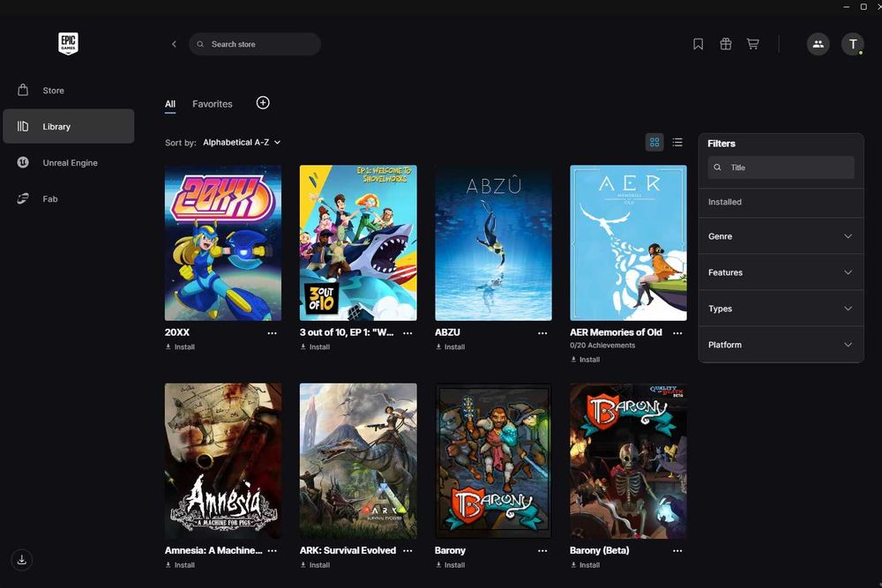Click the Epic Games logo
Viewport: 882px width, 588px height.
pyautogui.click(x=68, y=43)
